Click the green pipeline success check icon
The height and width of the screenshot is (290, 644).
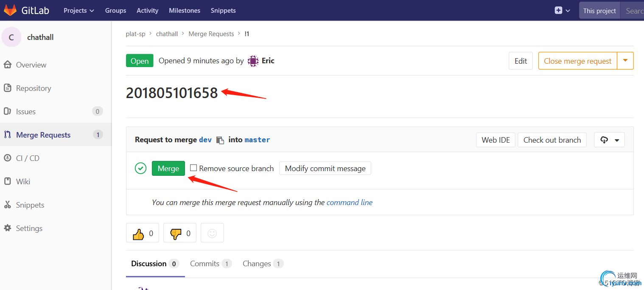(140, 168)
